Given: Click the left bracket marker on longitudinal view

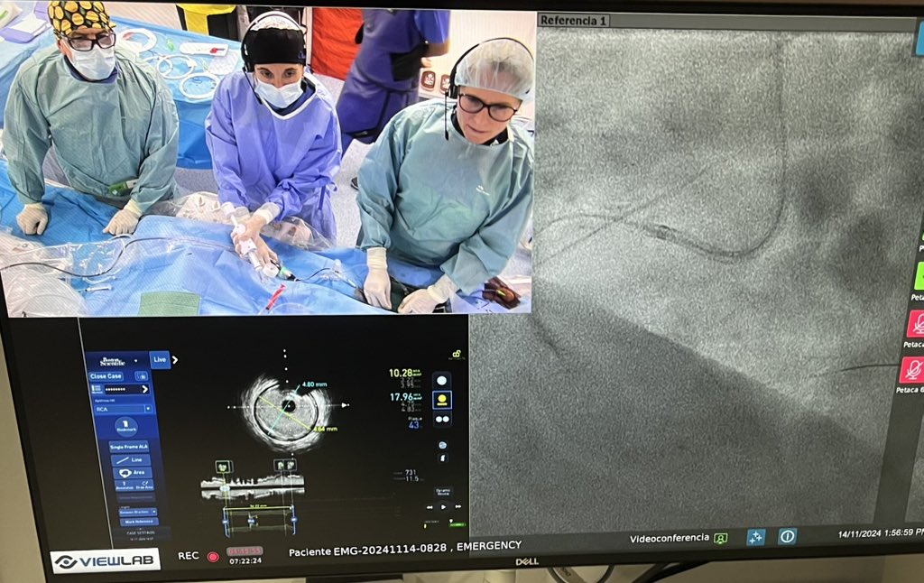Looking at the screenshot, I should coord(225,522).
